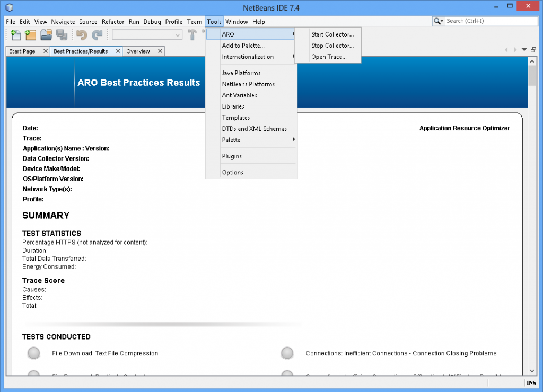Close the Start Page tab

46,51
